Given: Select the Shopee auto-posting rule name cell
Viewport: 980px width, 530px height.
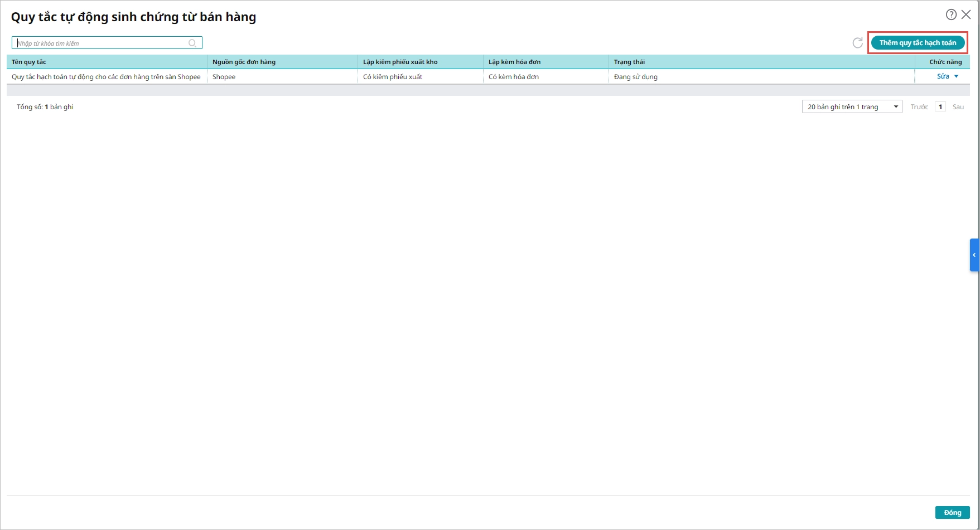Looking at the screenshot, I should pyautogui.click(x=107, y=77).
